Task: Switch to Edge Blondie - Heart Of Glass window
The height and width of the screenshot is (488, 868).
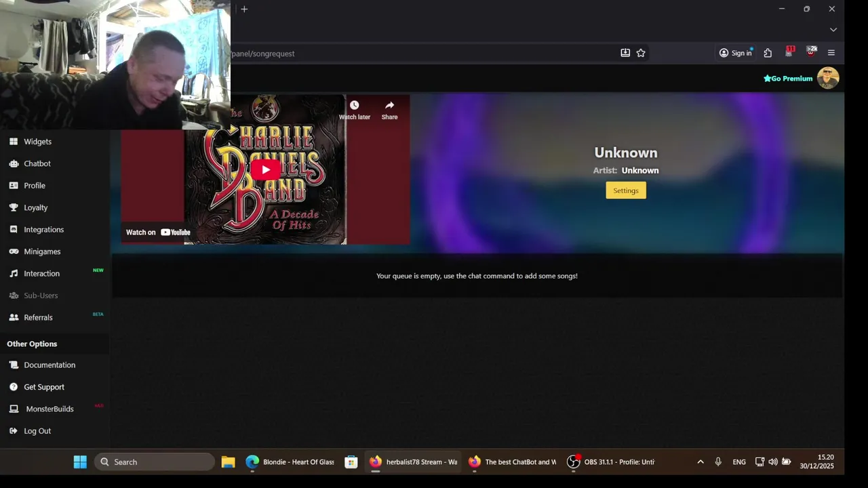Action: coord(290,462)
